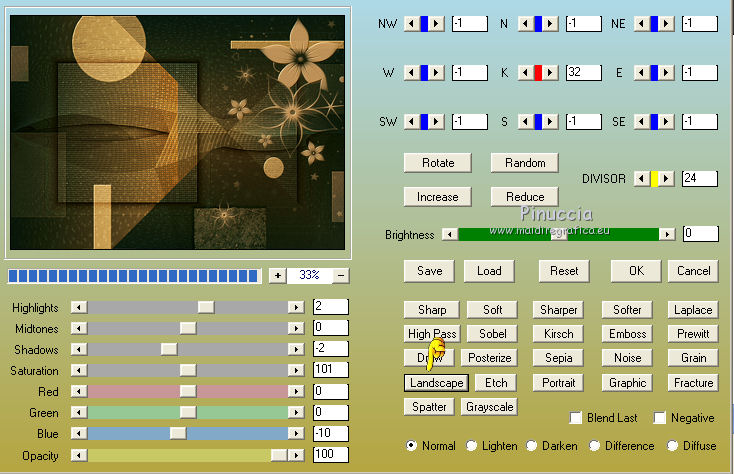Apply the Sepia preset
734x474 pixels.
(558, 357)
